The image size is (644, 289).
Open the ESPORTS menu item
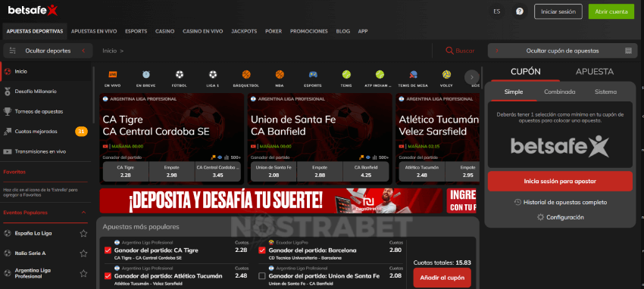(136, 31)
